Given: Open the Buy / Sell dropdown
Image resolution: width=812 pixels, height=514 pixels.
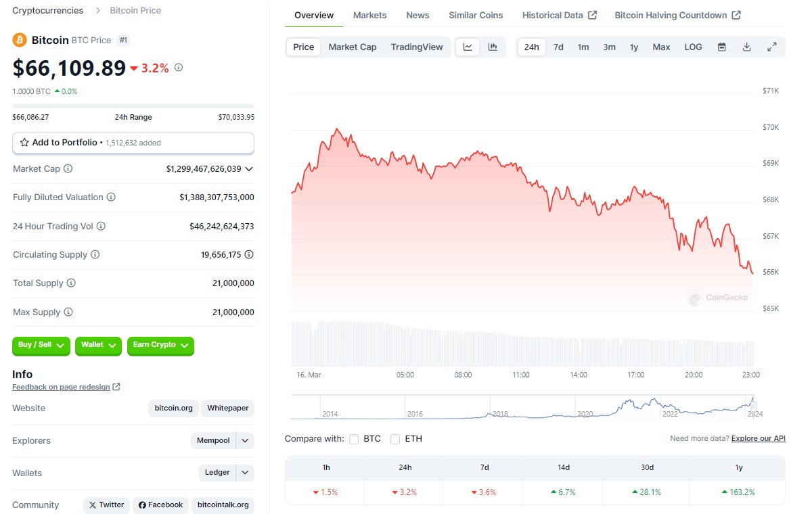Looking at the screenshot, I should [x=41, y=346].
